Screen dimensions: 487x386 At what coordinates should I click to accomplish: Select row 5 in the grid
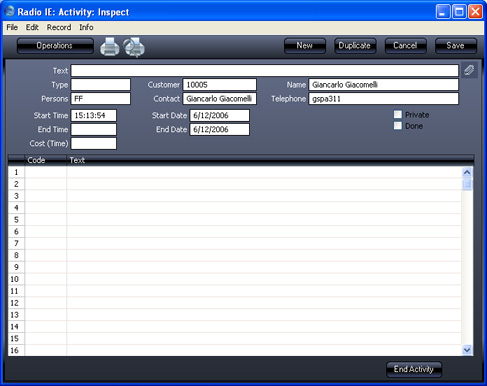tap(235, 220)
